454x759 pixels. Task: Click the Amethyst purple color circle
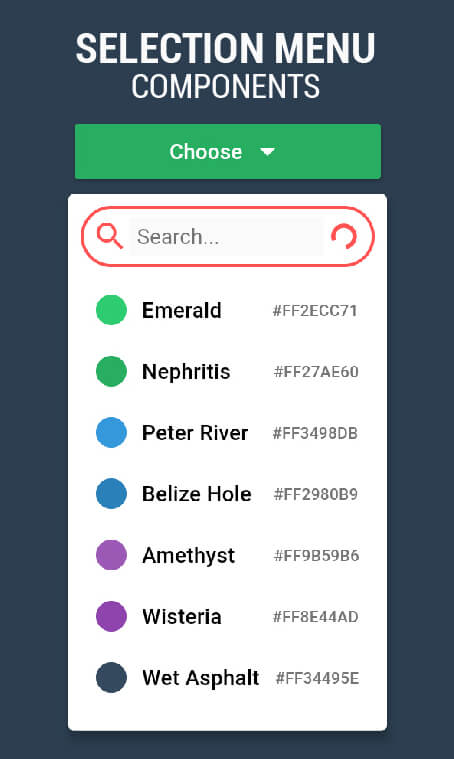pyautogui.click(x=111, y=555)
